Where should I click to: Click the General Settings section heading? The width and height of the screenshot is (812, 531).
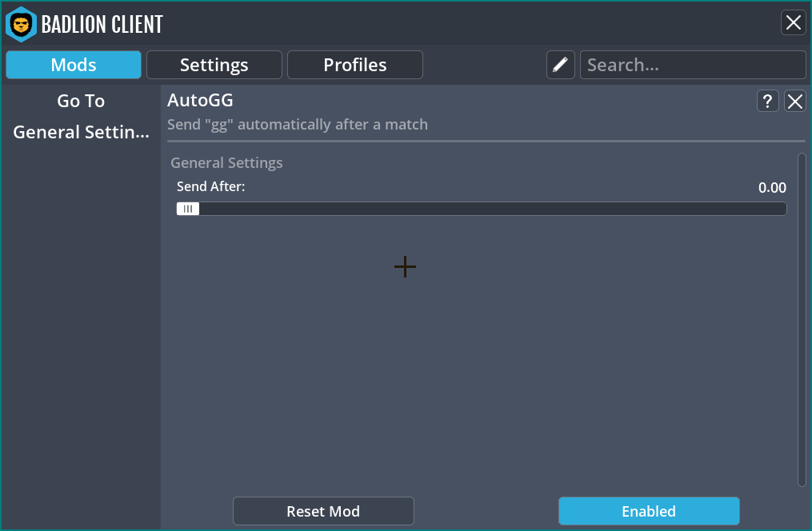point(227,163)
